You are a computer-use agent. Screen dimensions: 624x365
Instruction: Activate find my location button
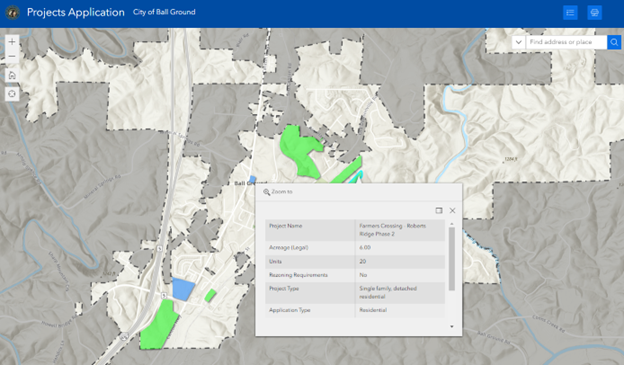pyautogui.click(x=12, y=94)
